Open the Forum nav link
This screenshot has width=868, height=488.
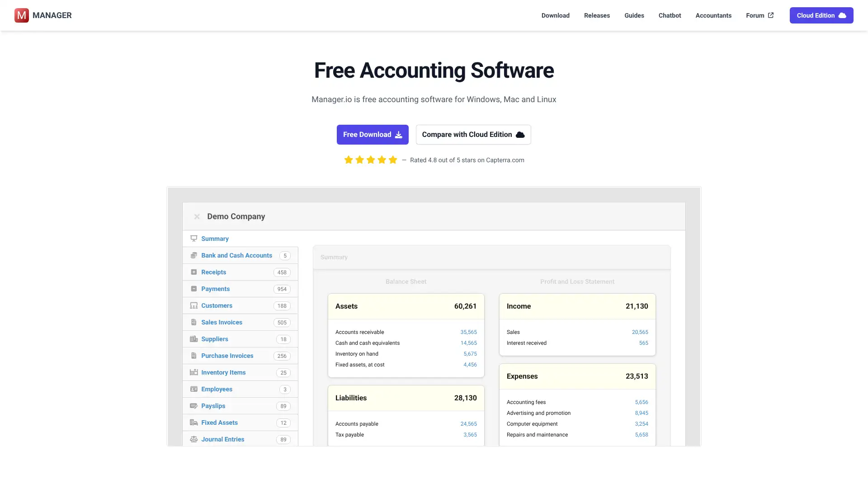759,15
